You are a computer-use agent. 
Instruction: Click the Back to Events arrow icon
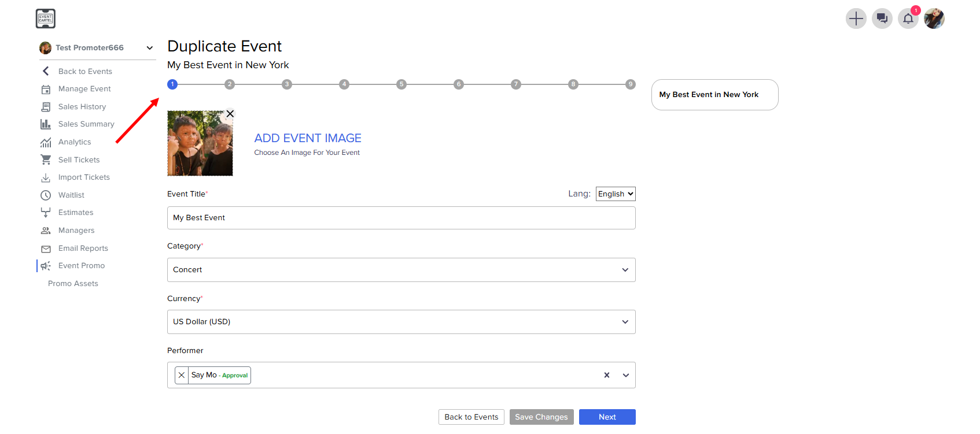[x=46, y=71]
